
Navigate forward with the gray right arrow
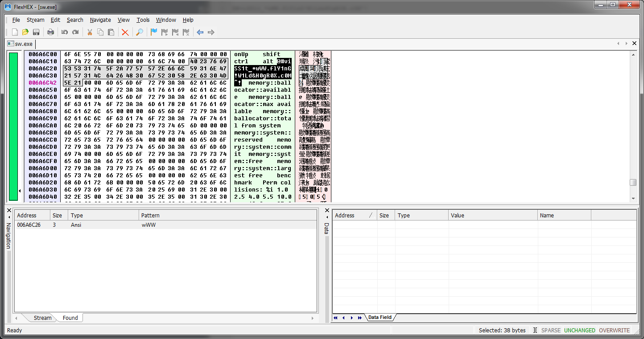211,32
